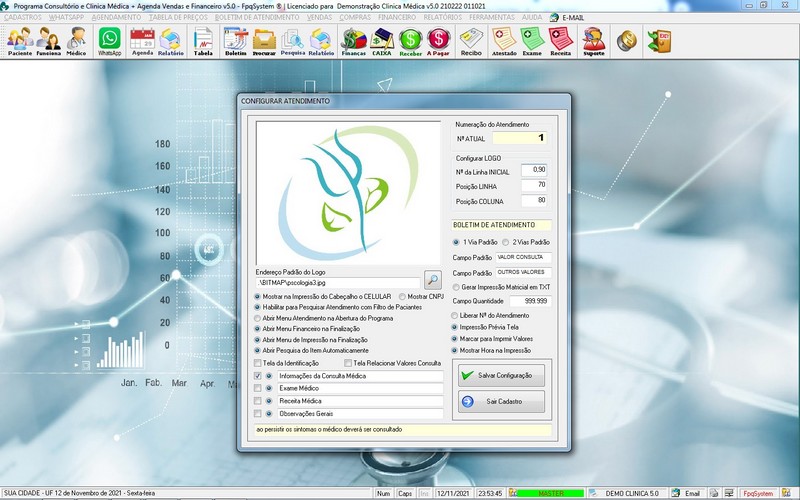
Task: Open the E-MAIL menu item
Action: click(x=567, y=17)
